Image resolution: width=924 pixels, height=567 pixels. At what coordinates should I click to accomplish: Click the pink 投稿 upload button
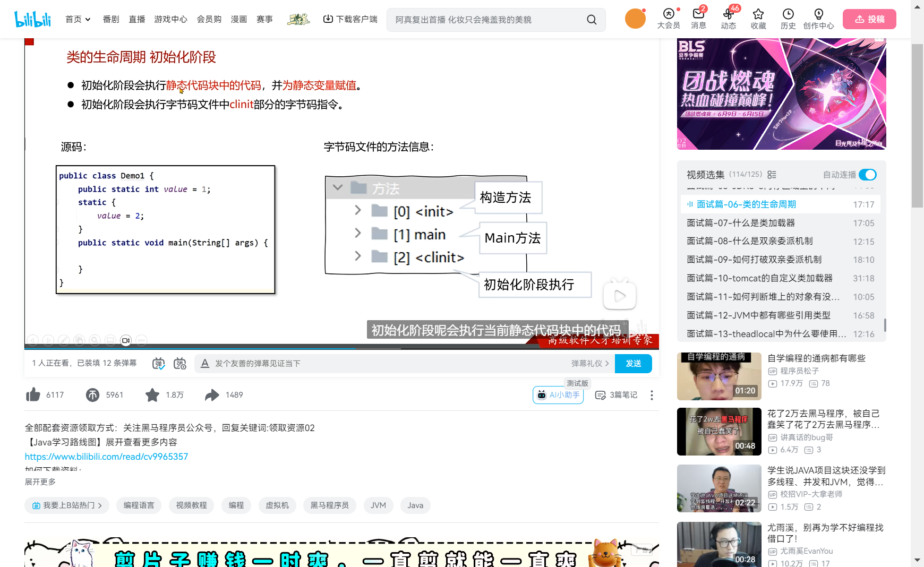869,19
